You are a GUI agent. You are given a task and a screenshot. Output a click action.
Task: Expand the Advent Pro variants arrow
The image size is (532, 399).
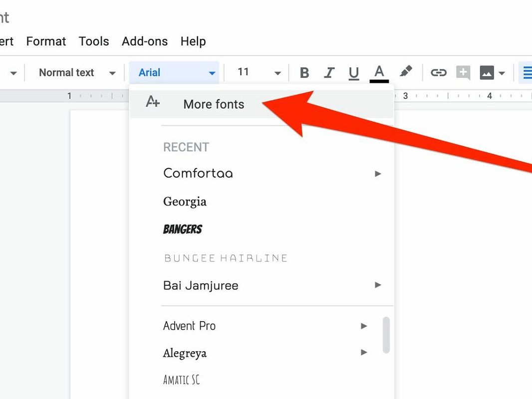(364, 326)
